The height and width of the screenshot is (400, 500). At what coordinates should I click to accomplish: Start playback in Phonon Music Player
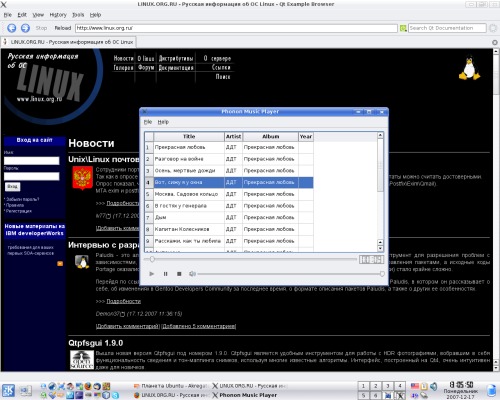tap(152, 274)
